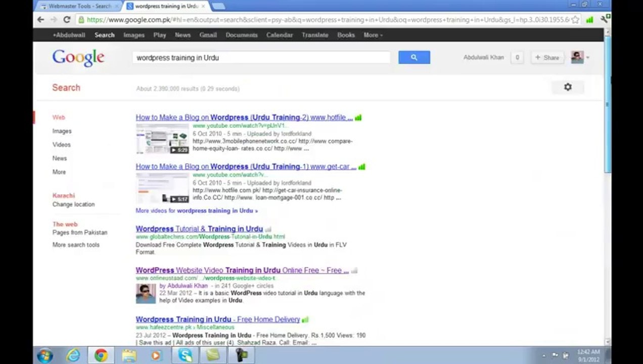Click Chrome icon in taskbar

(101, 355)
